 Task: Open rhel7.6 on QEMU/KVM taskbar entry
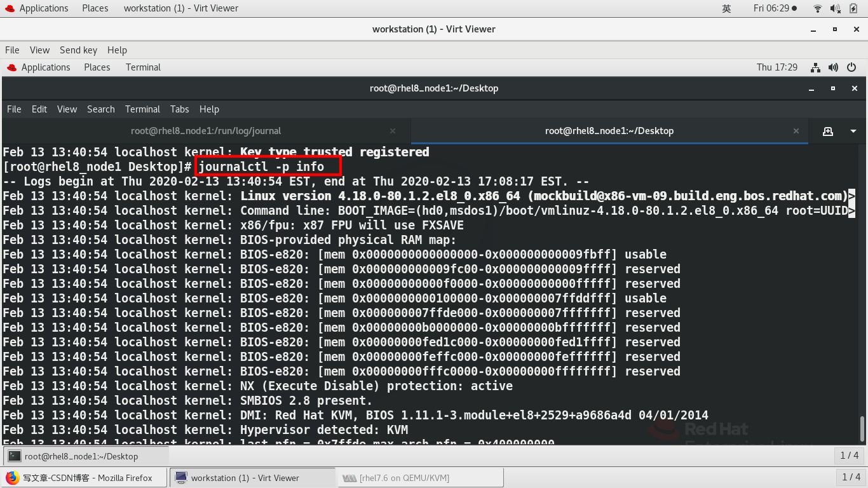[421, 478]
